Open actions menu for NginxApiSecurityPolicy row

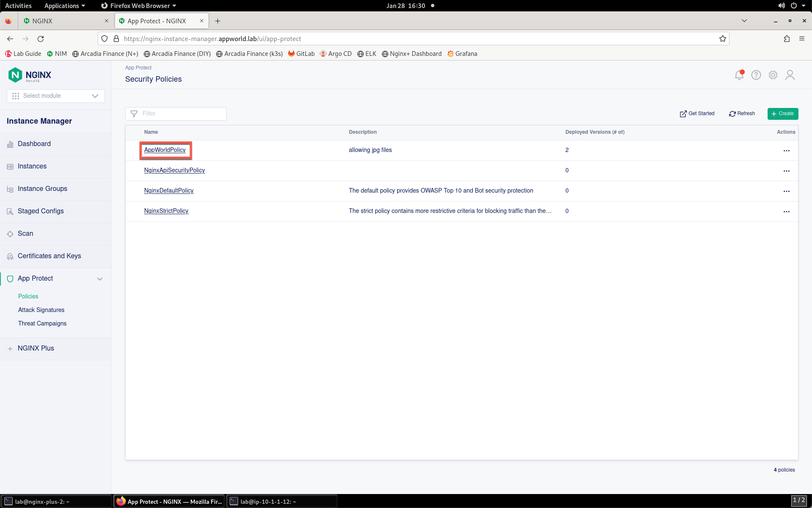tap(787, 171)
